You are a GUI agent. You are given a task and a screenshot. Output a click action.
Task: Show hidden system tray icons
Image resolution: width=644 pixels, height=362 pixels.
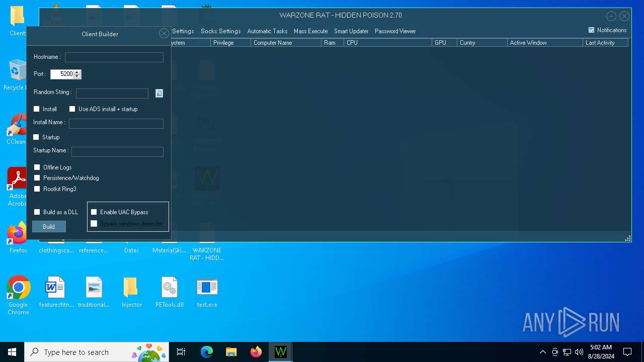pos(542,352)
